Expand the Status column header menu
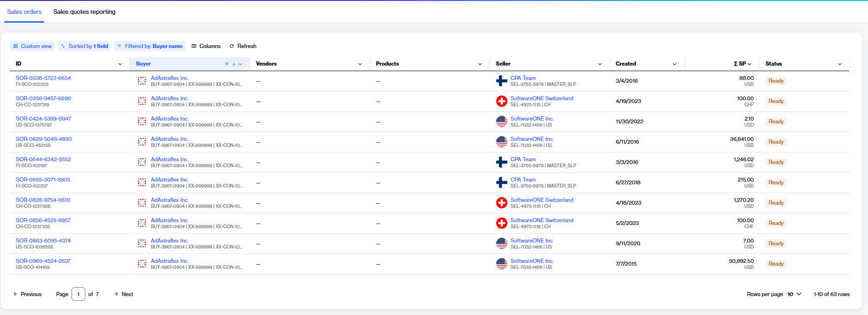This screenshot has width=868, height=315. point(839,64)
